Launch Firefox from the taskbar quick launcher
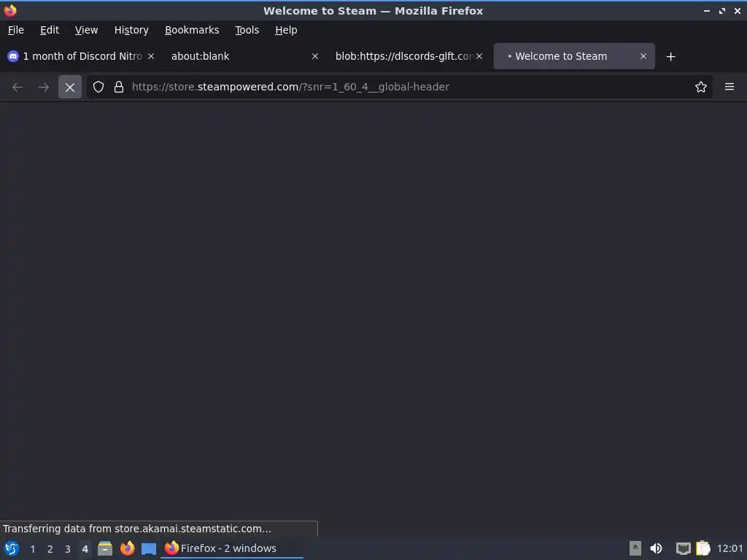 pyautogui.click(x=127, y=548)
